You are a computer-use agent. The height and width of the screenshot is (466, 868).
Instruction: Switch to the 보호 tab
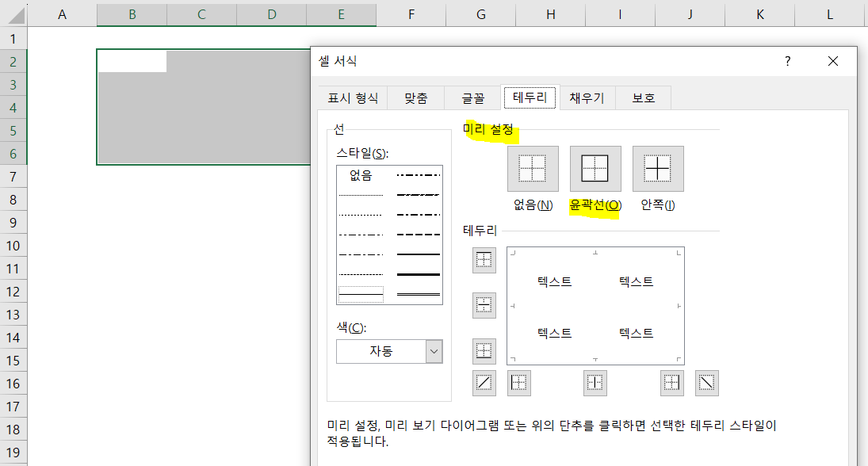643,97
